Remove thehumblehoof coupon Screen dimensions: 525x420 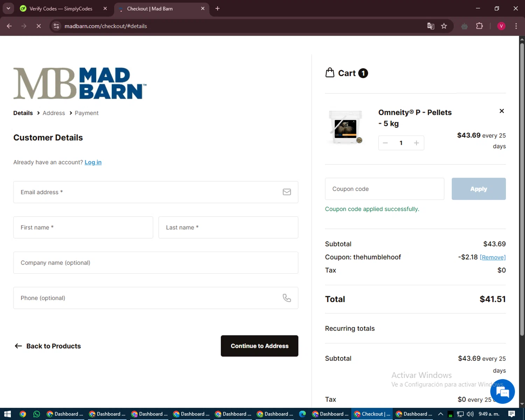(x=492, y=257)
